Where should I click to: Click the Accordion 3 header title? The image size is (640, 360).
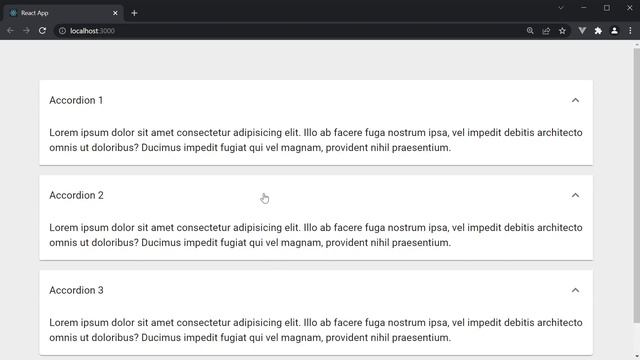(76, 290)
